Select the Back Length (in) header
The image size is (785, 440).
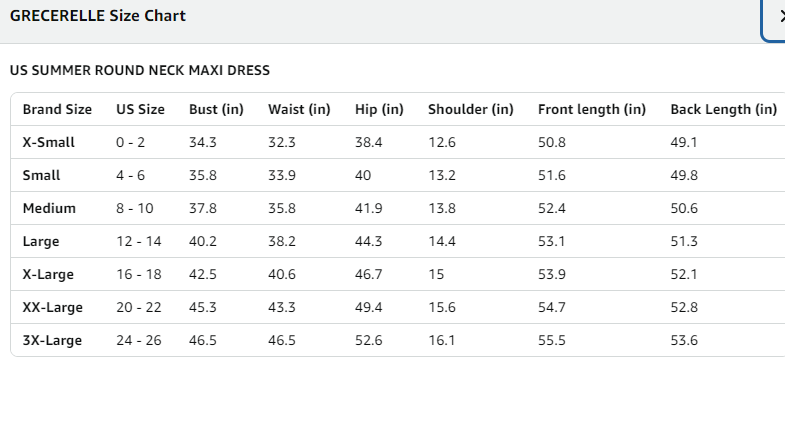pos(723,109)
